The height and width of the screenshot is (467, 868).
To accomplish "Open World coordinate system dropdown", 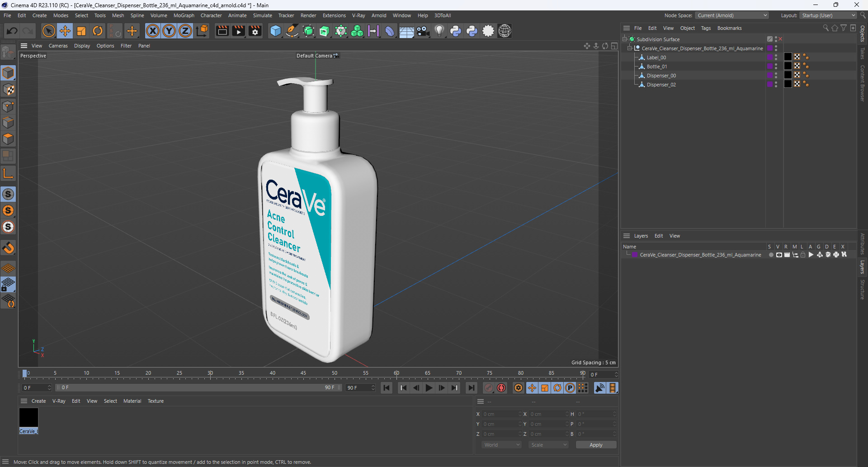I will [x=501, y=445].
